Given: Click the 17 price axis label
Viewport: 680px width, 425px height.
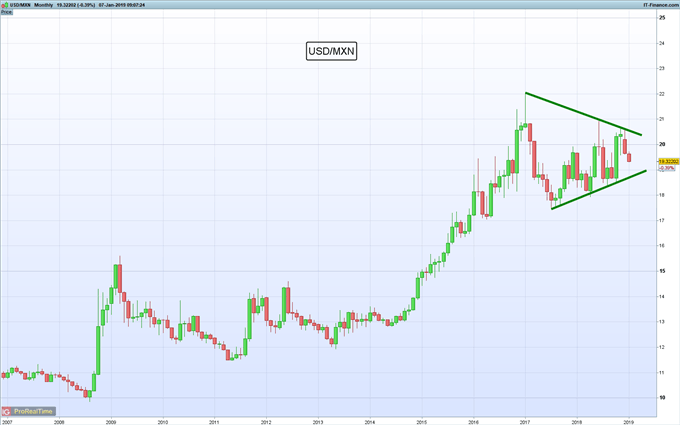Looking at the screenshot, I should 662,221.
